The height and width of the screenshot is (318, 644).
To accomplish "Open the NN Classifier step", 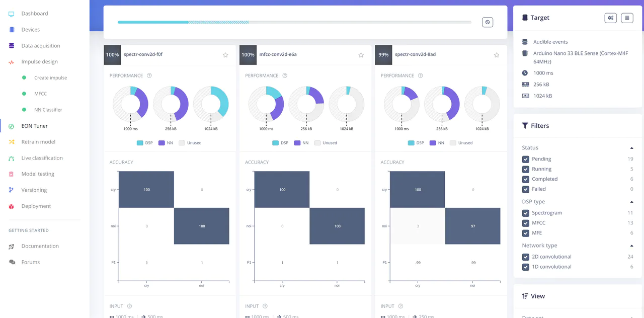I will [48, 110].
